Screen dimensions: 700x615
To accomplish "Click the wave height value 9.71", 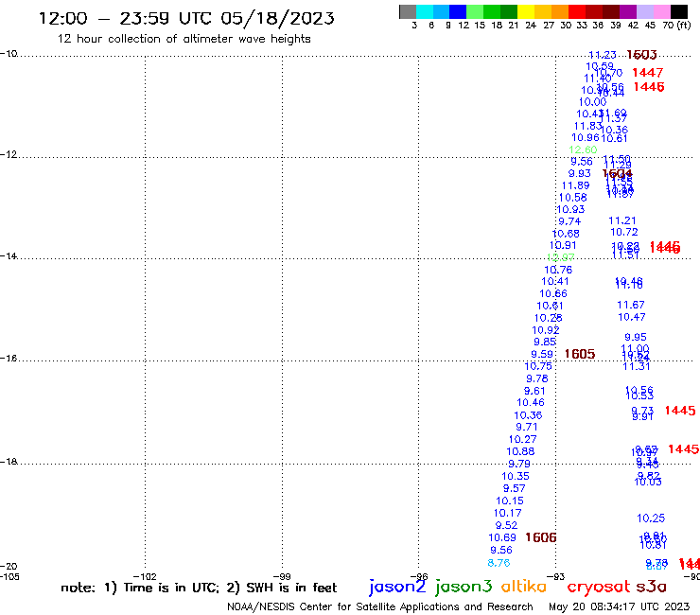I will tap(527, 427).
